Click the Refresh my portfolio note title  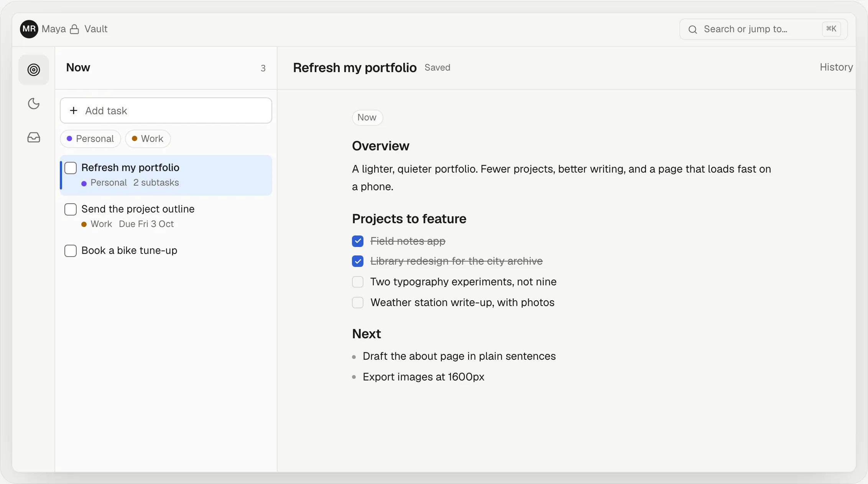[355, 67]
